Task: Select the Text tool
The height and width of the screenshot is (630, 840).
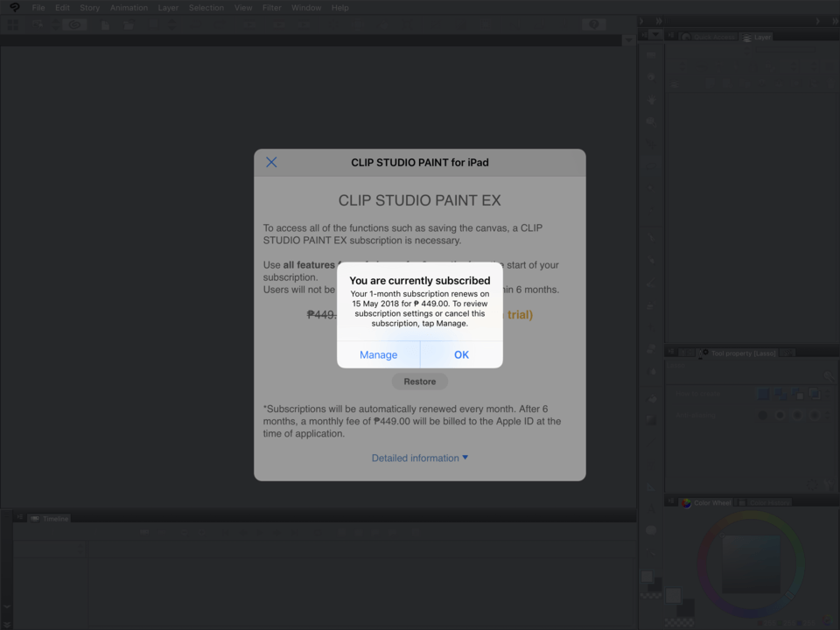Action: [651, 509]
